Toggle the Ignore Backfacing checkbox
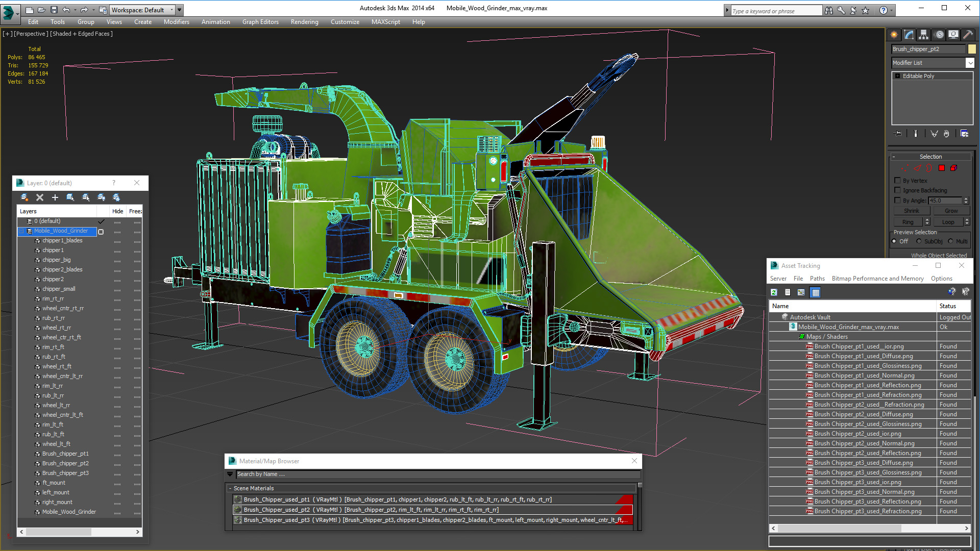The image size is (980, 551). [898, 190]
